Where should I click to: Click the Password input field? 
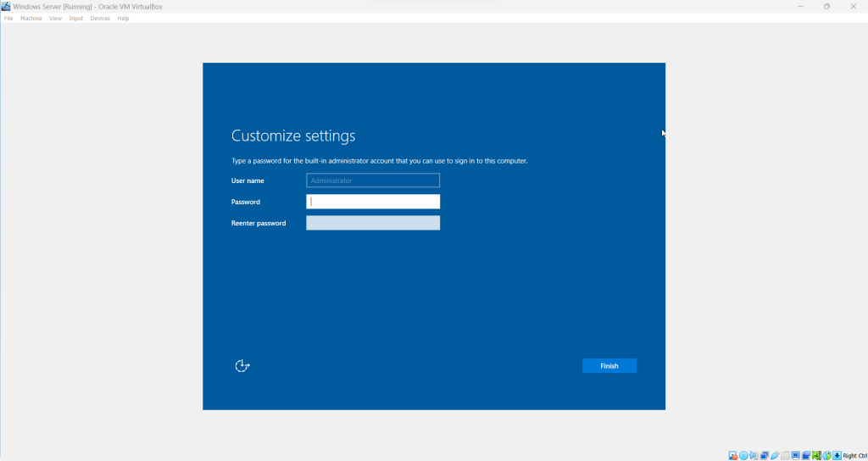click(x=373, y=202)
